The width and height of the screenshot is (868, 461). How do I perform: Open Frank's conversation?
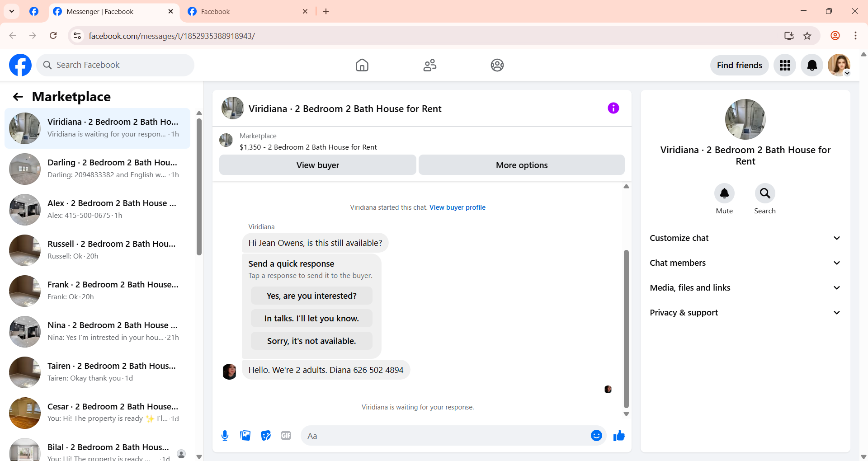(x=97, y=291)
